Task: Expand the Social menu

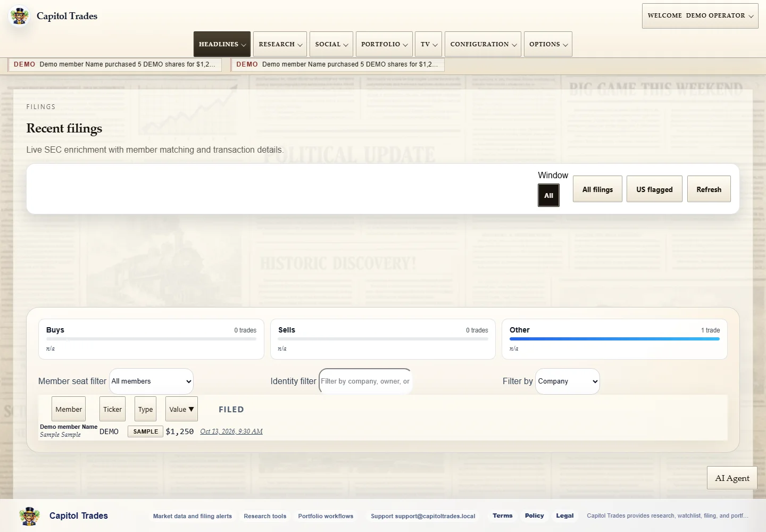Action: point(331,44)
